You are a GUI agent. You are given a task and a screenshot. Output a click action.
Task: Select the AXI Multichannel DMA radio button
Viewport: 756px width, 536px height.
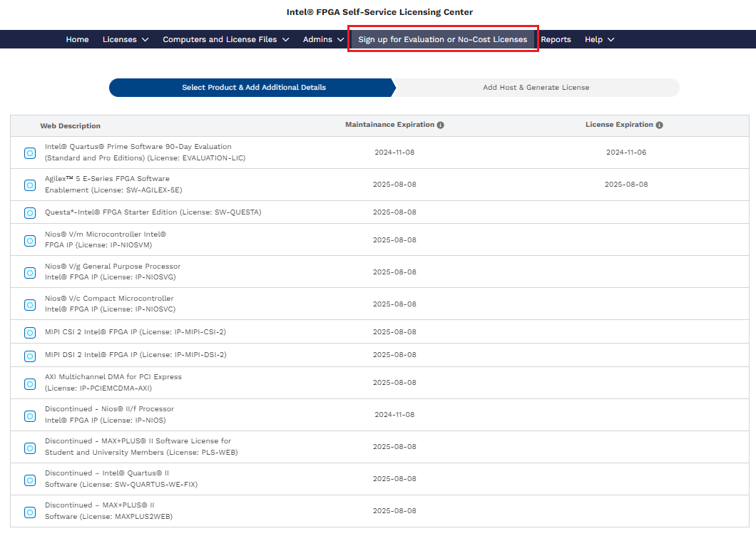(x=30, y=383)
